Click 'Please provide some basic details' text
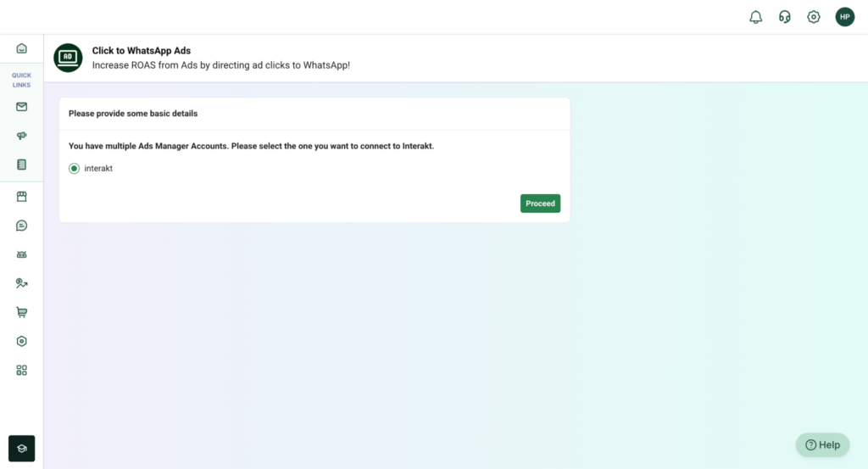868x469 pixels. click(x=133, y=114)
